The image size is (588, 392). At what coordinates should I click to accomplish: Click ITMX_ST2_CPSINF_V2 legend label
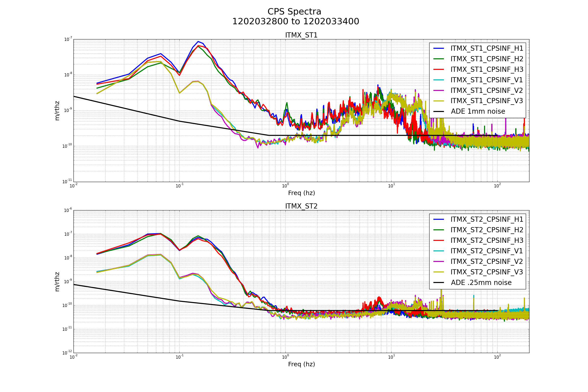(x=487, y=261)
